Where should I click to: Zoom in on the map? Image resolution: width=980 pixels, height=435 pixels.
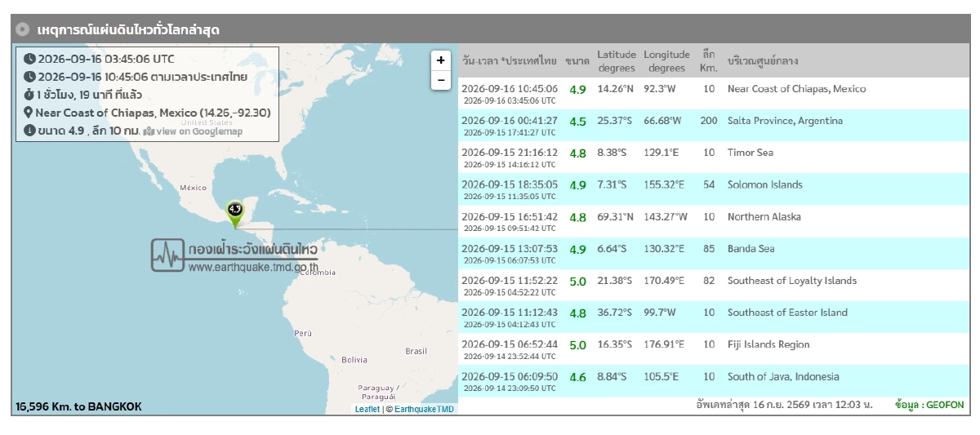tap(441, 60)
